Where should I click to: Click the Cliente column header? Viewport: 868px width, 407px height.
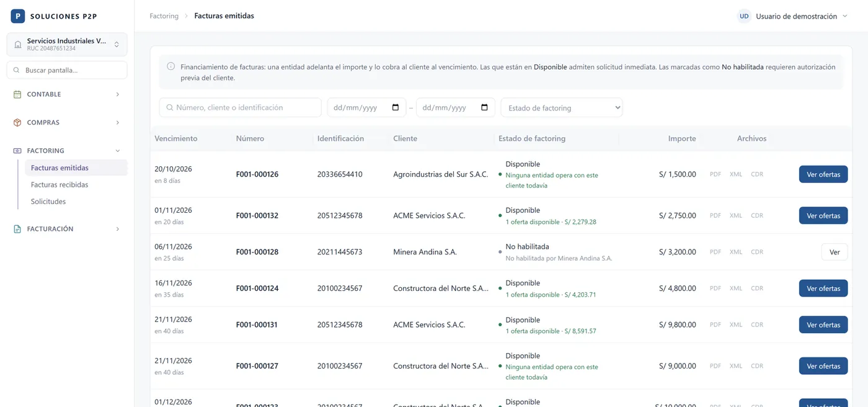click(x=405, y=138)
